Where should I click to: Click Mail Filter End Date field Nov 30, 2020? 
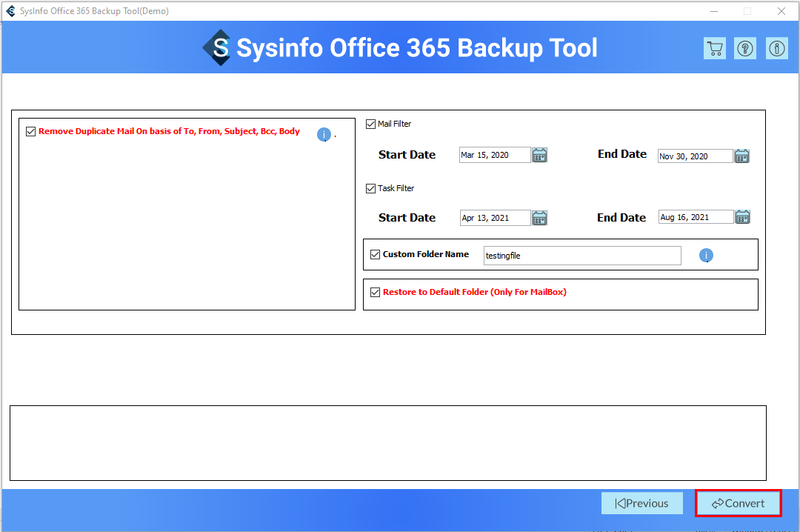tap(696, 156)
